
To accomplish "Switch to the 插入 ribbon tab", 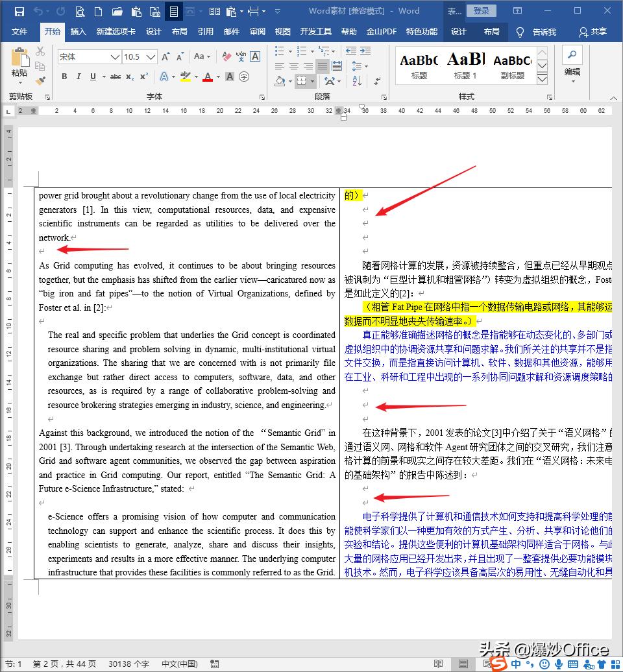I will click(x=78, y=31).
